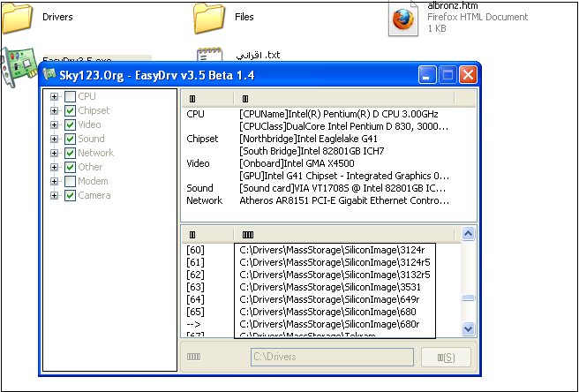Select the [Sound card]VIA VT1708S row
This screenshot has height=392, width=579.
(x=318, y=188)
